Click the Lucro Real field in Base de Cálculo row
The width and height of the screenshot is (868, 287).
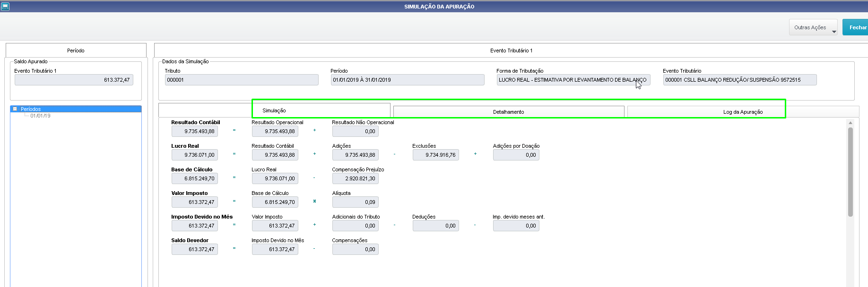coord(275,178)
